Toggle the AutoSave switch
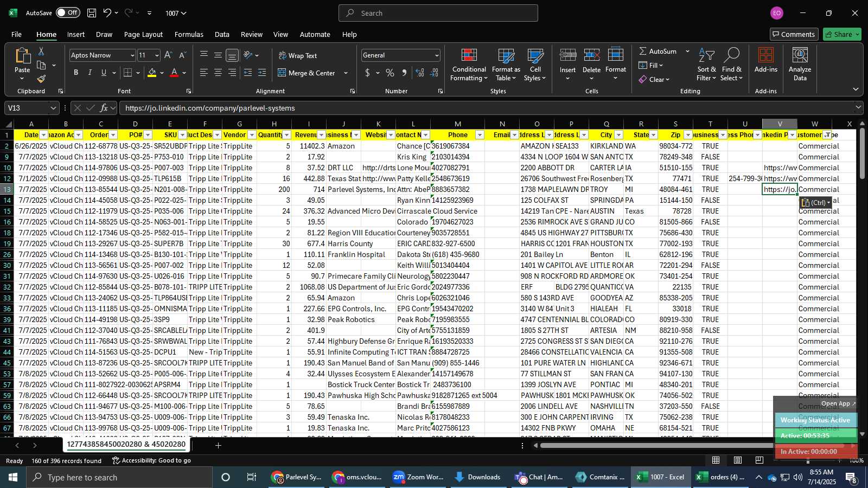Image resolution: width=868 pixels, height=488 pixels. [x=68, y=12]
